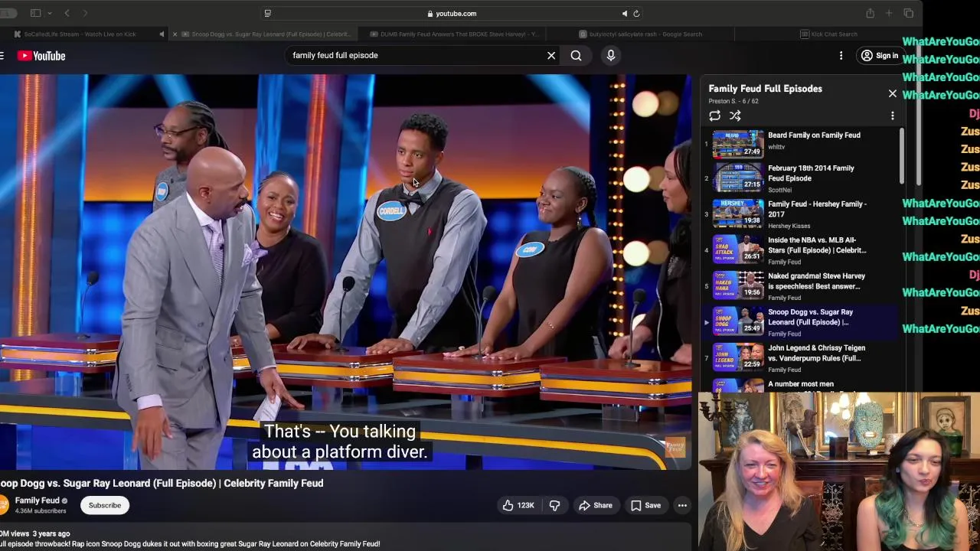Open the YouTube guide hamburger menu
The height and width of the screenshot is (551, 980).
2,56
